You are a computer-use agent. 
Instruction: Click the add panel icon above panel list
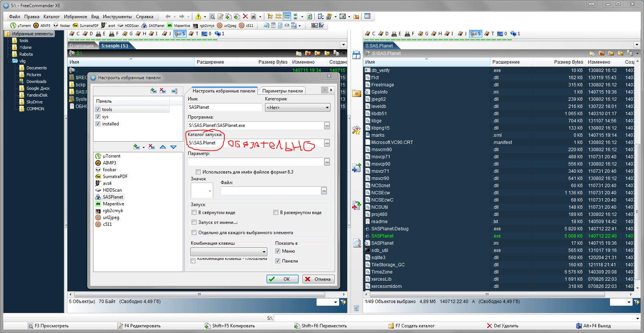coord(153,91)
